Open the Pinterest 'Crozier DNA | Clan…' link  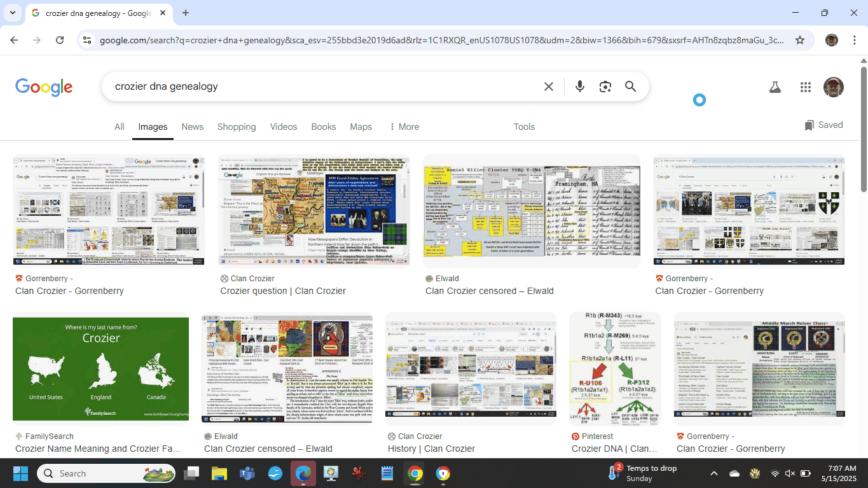tap(614, 449)
